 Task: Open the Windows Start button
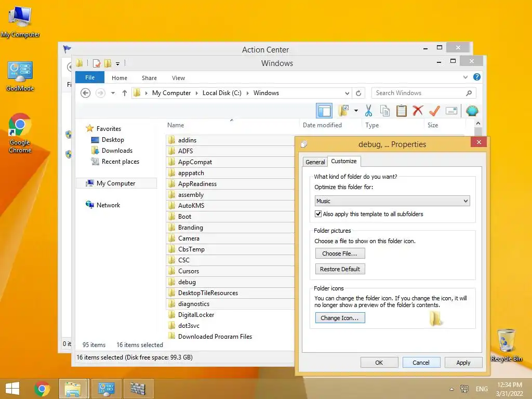(12, 389)
